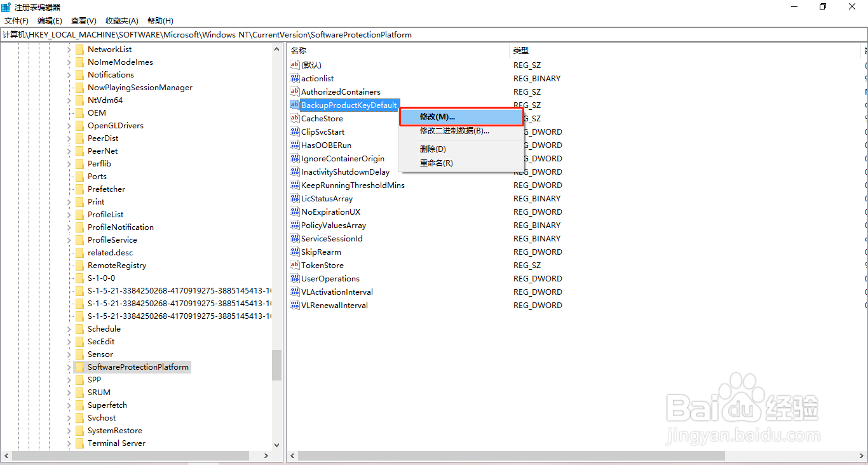Expand the Schedule registry key
This screenshot has height=465, width=868.
coord(69,328)
